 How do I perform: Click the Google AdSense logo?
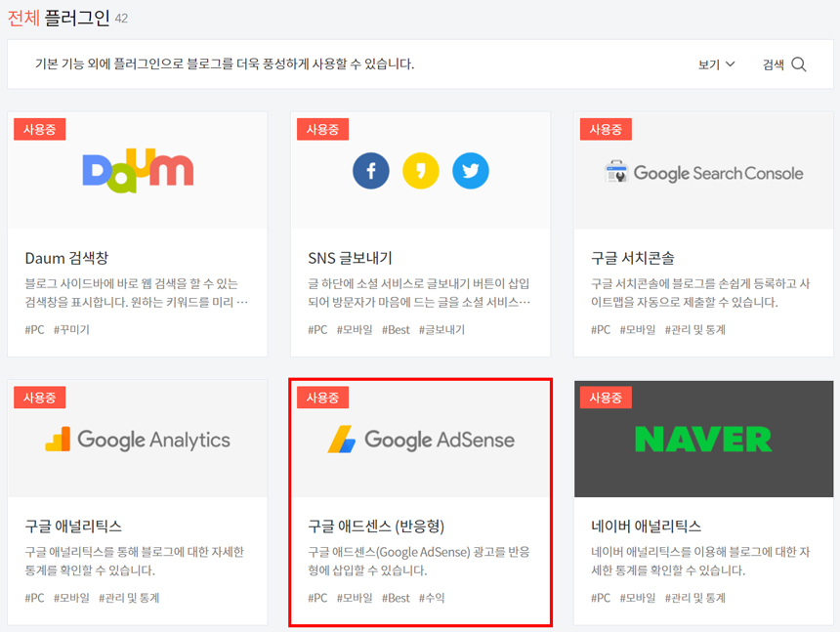point(421,440)
